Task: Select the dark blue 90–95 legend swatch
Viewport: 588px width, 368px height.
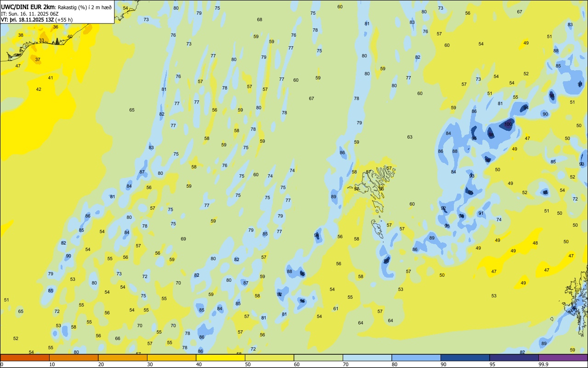Action: 465,357
